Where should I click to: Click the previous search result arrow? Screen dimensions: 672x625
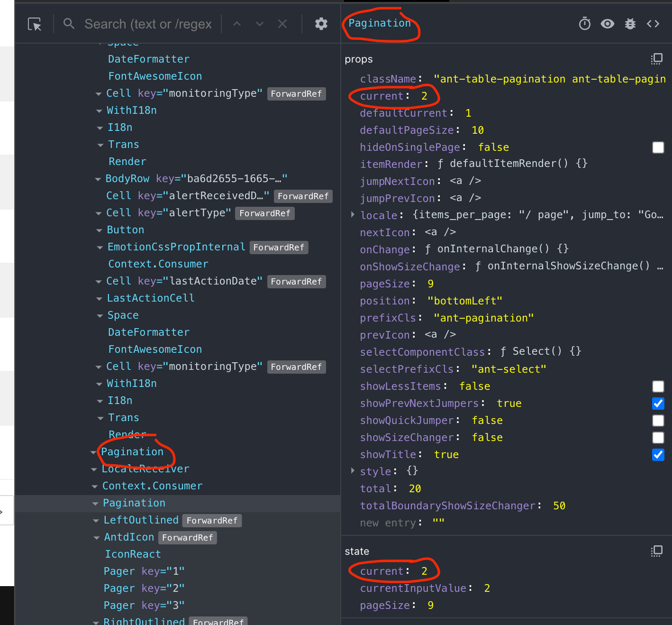(236, 24)
